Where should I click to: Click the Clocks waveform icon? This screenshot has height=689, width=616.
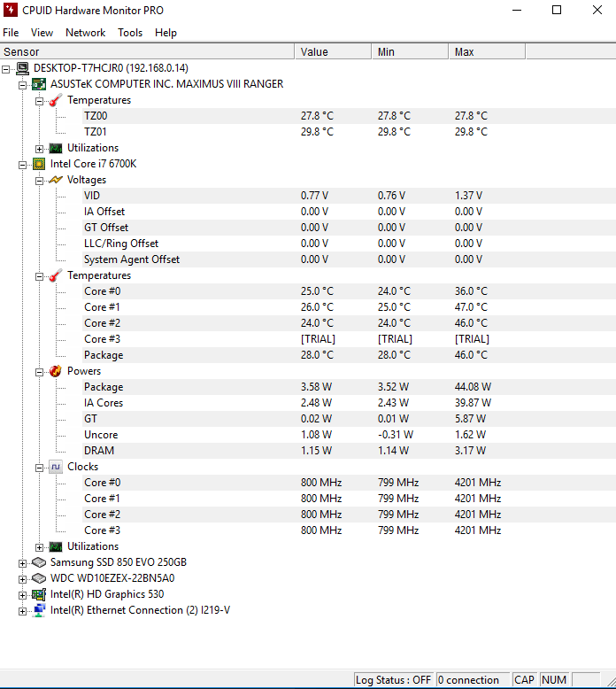[x=56, y=467]
